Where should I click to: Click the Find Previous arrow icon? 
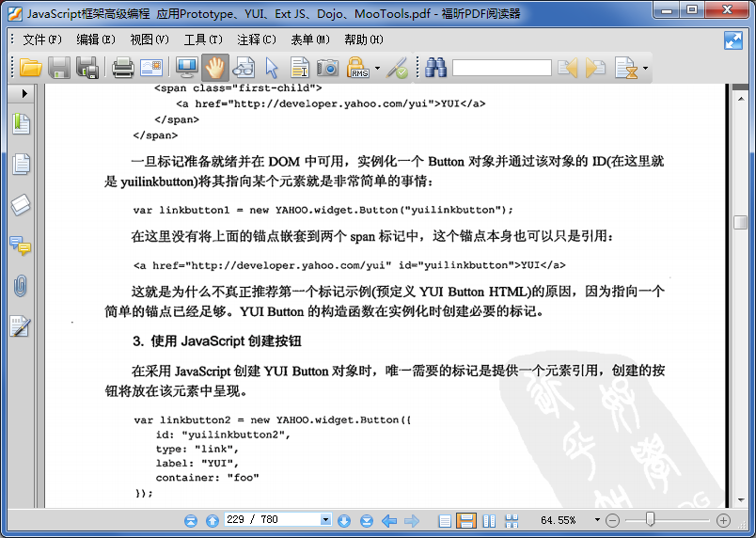(568, 68)
